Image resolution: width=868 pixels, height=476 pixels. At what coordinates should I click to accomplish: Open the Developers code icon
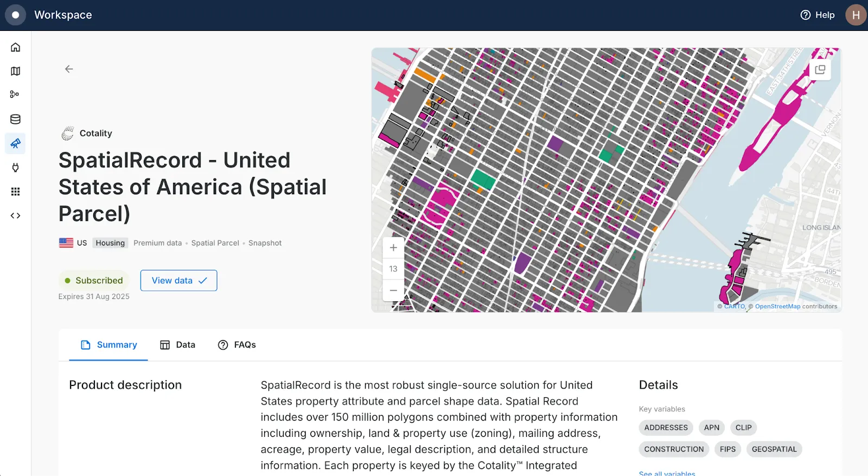point(15,215)
